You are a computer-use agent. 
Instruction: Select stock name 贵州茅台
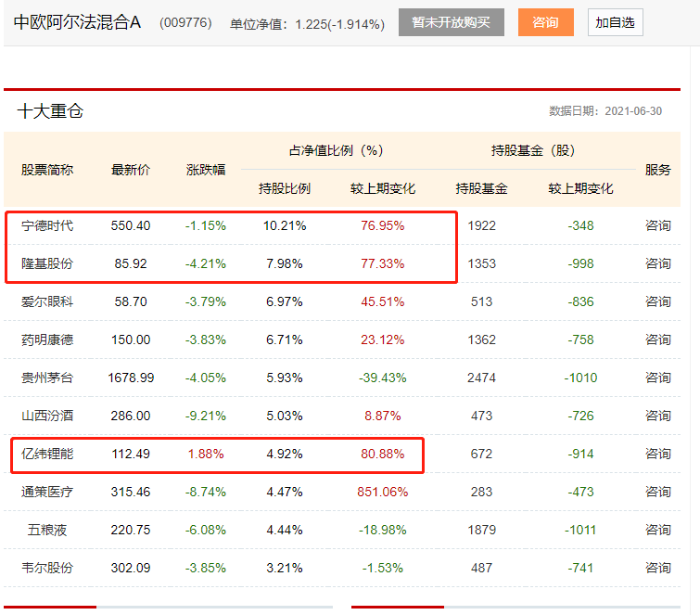click(47, 378)
